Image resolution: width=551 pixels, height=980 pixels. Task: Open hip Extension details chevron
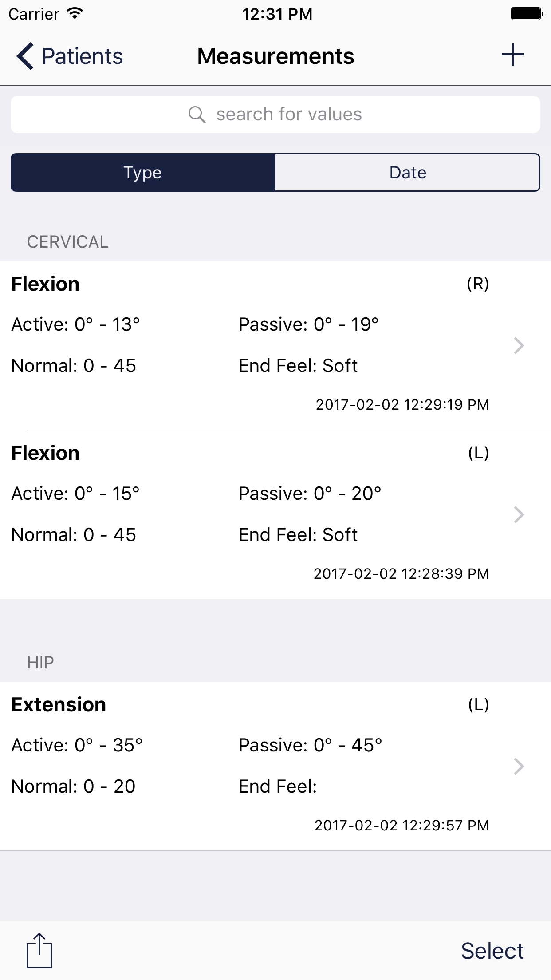pyautogui.click(x=519, y=766)
